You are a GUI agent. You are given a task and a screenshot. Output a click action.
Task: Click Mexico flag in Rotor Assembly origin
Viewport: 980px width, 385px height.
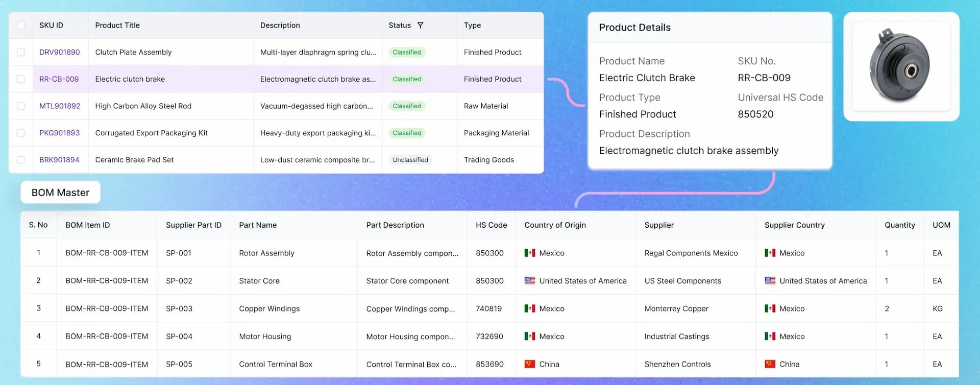tap(530, 253)
